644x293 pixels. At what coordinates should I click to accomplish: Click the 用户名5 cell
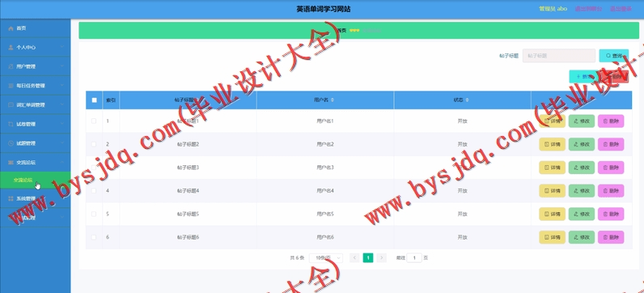pyautogui.click(x=325, y=214)
